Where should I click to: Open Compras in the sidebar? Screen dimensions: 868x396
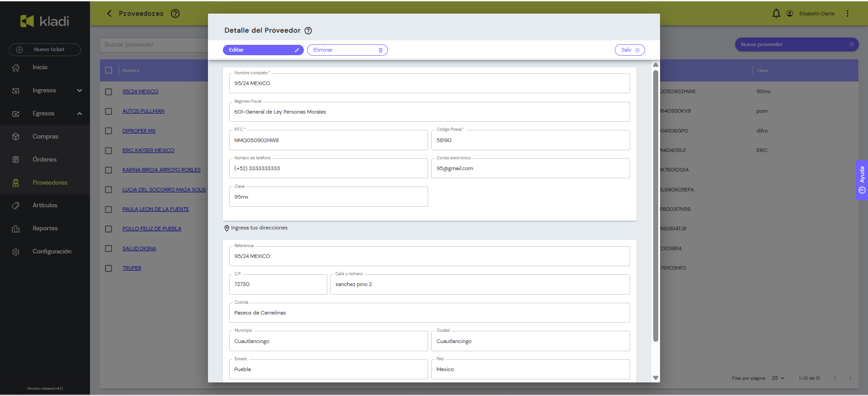(45, 137)
